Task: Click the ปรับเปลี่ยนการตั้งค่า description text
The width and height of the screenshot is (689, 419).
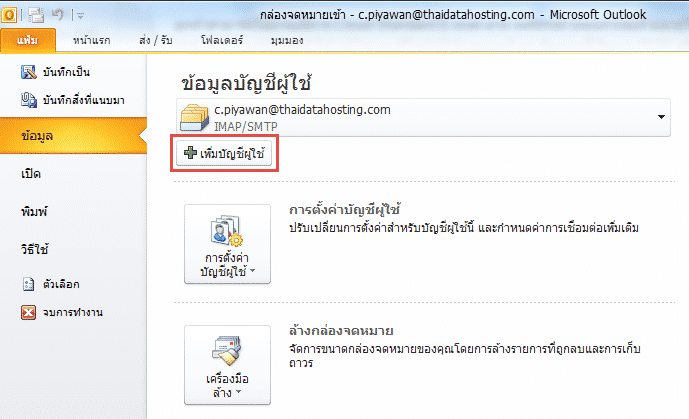Action: point(464,228)
